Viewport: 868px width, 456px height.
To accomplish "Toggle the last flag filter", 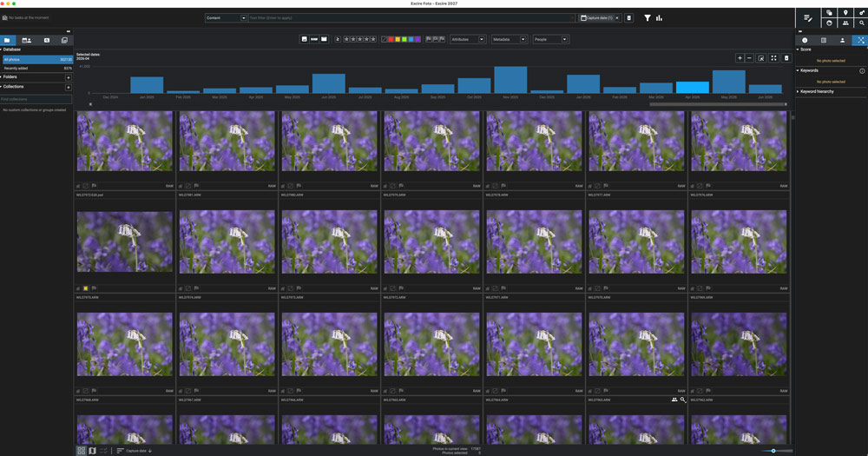I will point(442,39).
